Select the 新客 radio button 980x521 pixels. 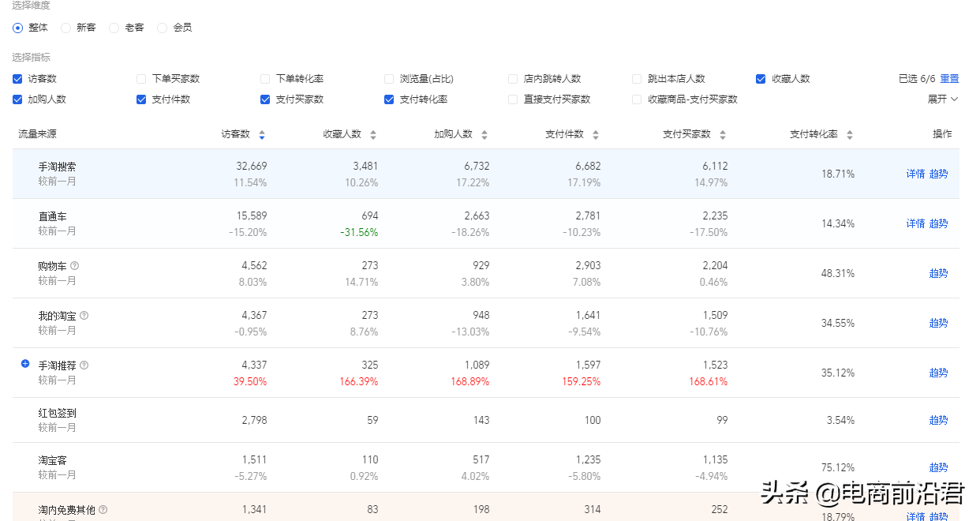tap(66, 27)
